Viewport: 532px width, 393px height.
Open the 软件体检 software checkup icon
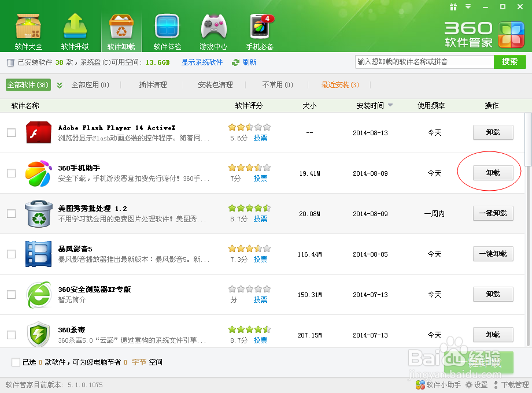[167, 31]
